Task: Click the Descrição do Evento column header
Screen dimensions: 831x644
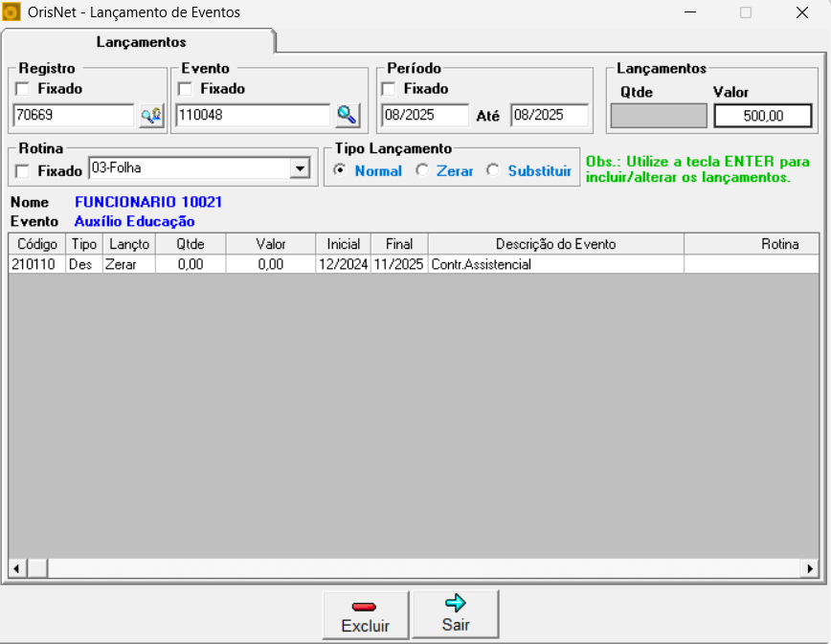Action: pos(555,244)
